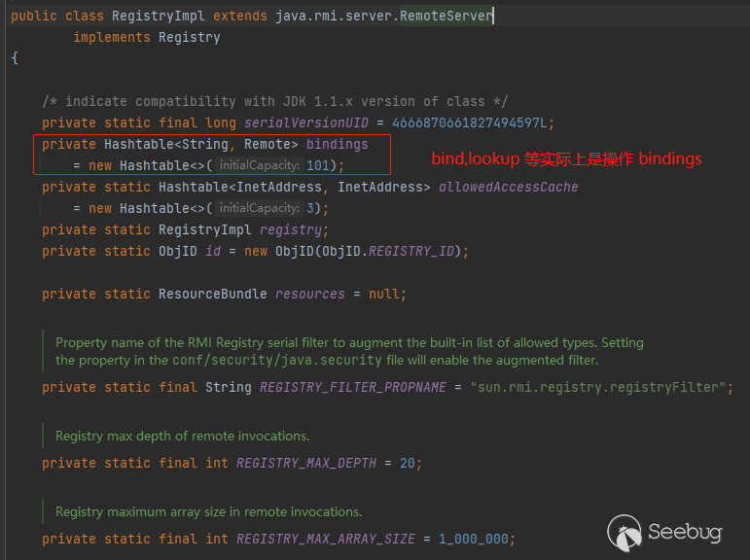Place the cursor on RemoteServer superclass
The width and height of the screenshot is (750, 560).
[x=446, y=17]
